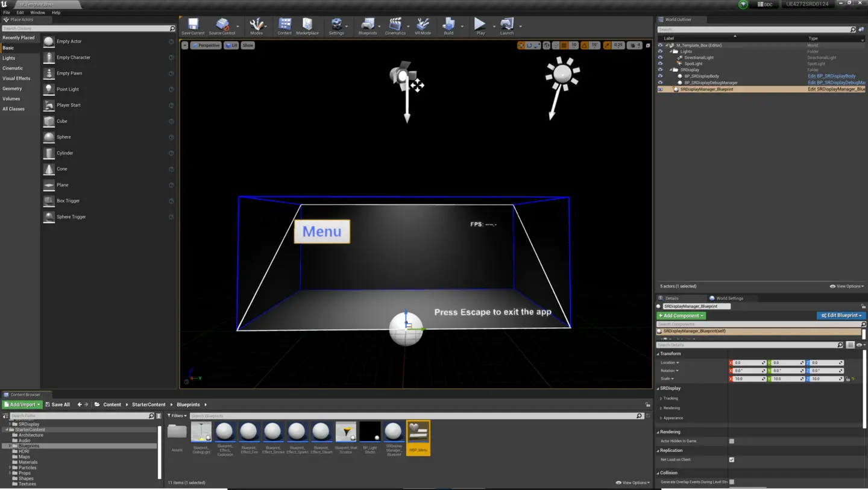Screen dimensions: 868x490
Task: Click the Edit Blueprint button
Action: pos(841,315)
